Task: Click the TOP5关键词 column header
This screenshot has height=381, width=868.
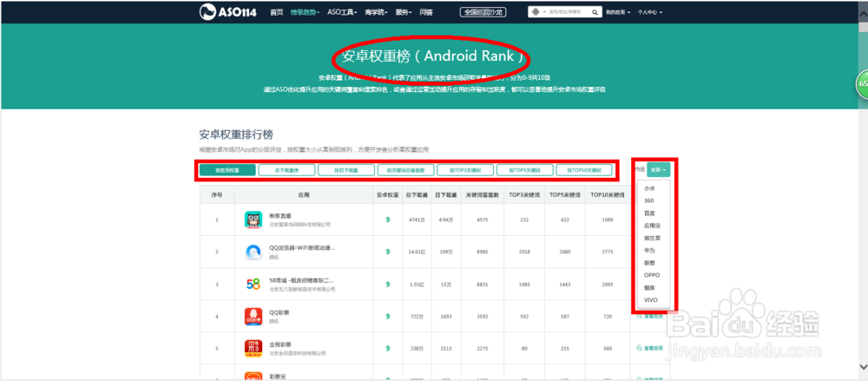Action: tap(564, 195)
